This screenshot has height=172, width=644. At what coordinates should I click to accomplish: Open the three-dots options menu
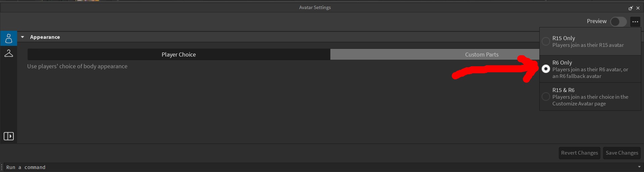tap(635, 22)
